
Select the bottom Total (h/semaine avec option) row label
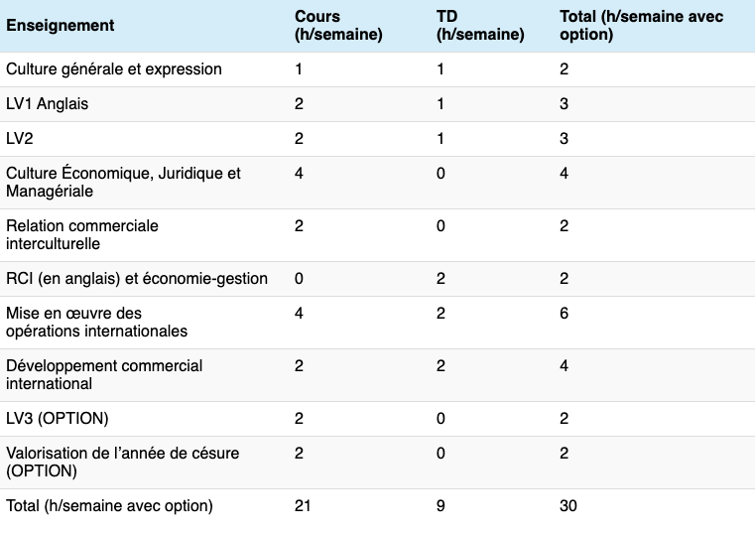coord(109,506)
